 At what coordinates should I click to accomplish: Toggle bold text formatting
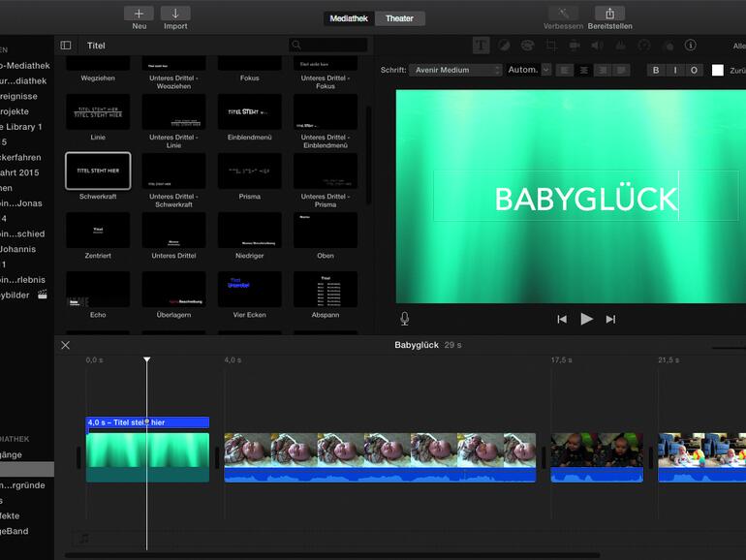click(656, 70)
